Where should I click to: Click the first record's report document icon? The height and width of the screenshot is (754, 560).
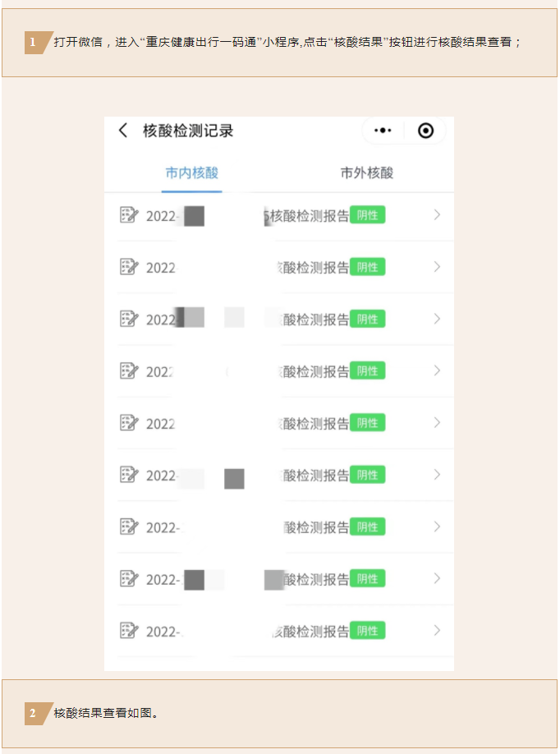pyautogui.click(x=129, y=215)
